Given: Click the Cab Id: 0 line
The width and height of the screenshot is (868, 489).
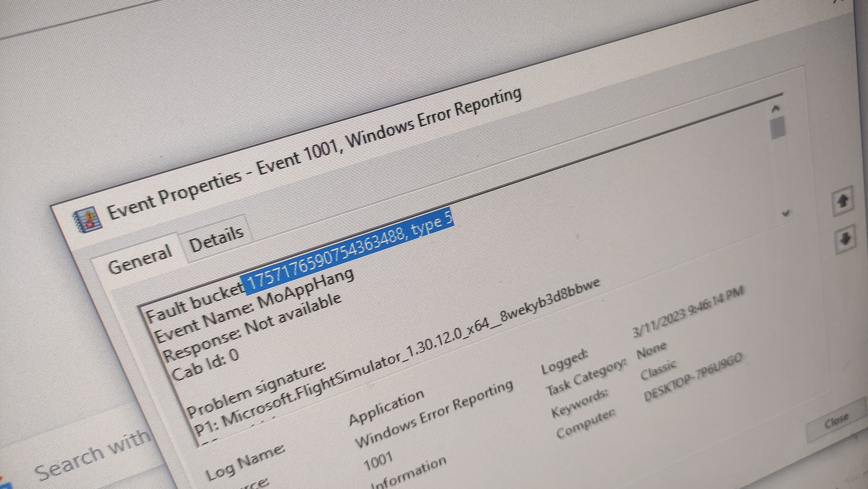Looking at the screenshot, I should point(205,365).
